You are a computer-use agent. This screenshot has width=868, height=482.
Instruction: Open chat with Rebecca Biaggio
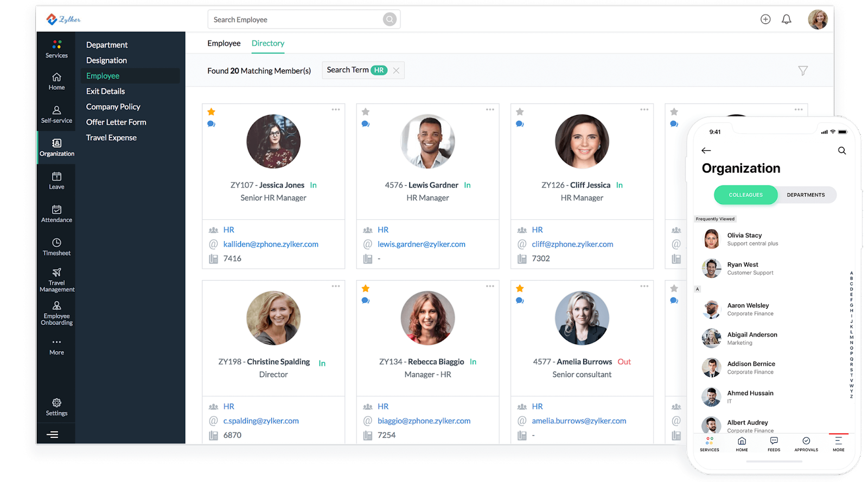coord(366,301)
